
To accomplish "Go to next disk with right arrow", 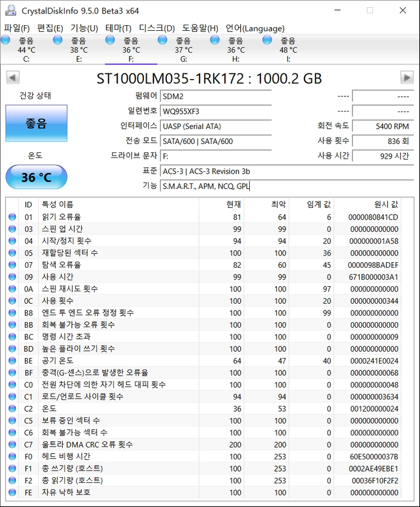I will tap(407, 78).
